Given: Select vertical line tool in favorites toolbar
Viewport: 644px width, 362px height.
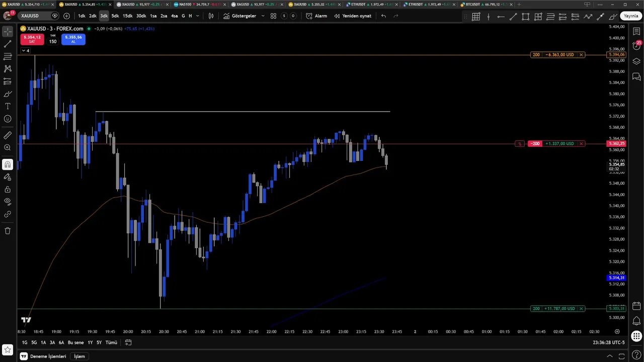Looking at the screenshot, I should tap(488, 17).
